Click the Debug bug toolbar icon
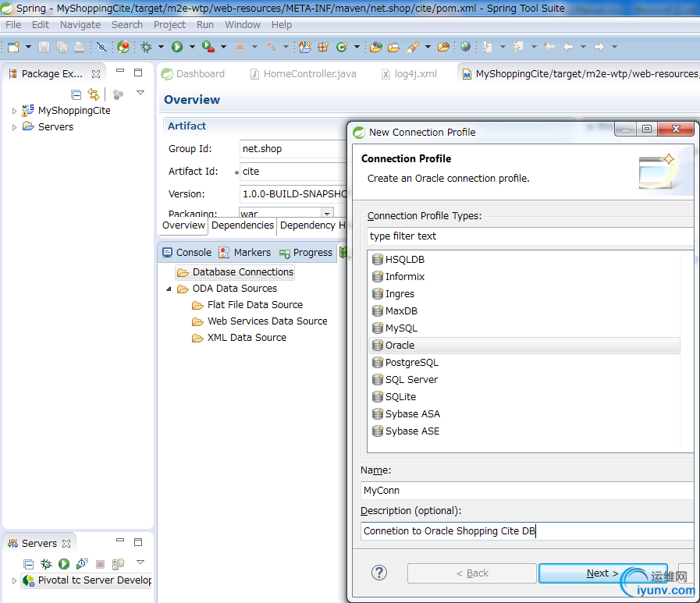The image size is (700, 603). [x=147, y=47]
